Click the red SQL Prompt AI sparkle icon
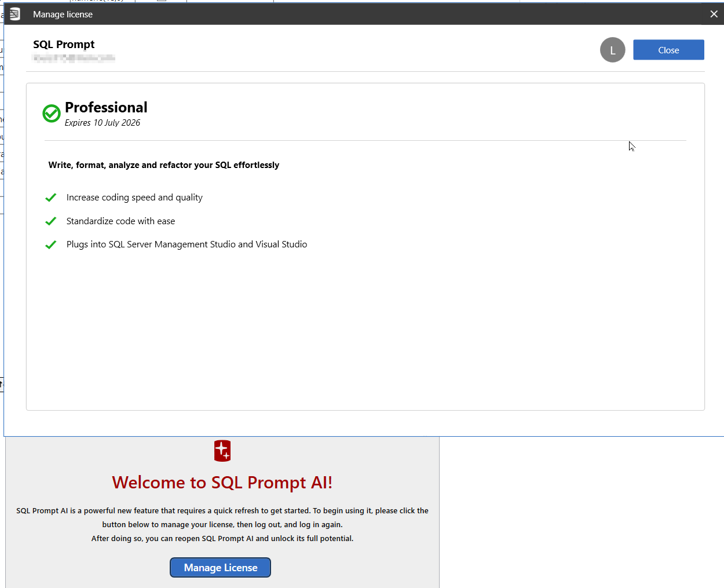This screenshot has width=724, height=588. (222, 451)
